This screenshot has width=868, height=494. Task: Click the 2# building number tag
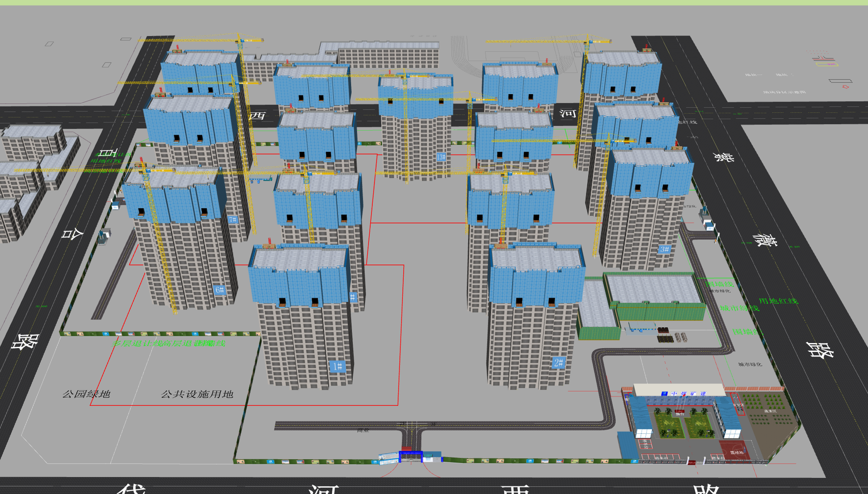559,362
